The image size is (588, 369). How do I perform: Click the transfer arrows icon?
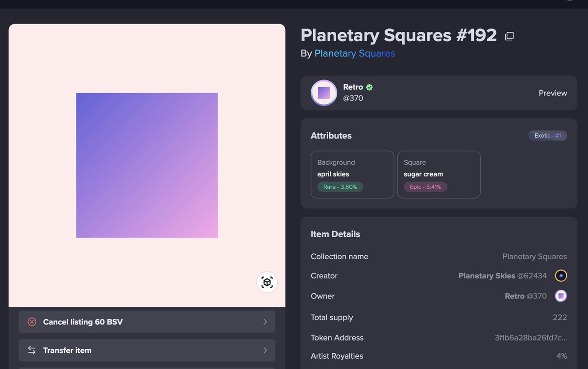point(32,350)
